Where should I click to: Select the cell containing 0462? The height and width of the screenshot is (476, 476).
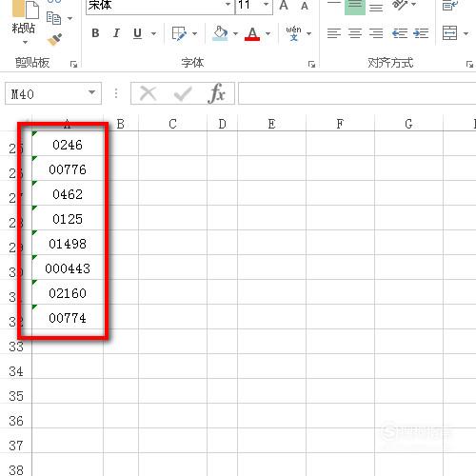[68, 193]
